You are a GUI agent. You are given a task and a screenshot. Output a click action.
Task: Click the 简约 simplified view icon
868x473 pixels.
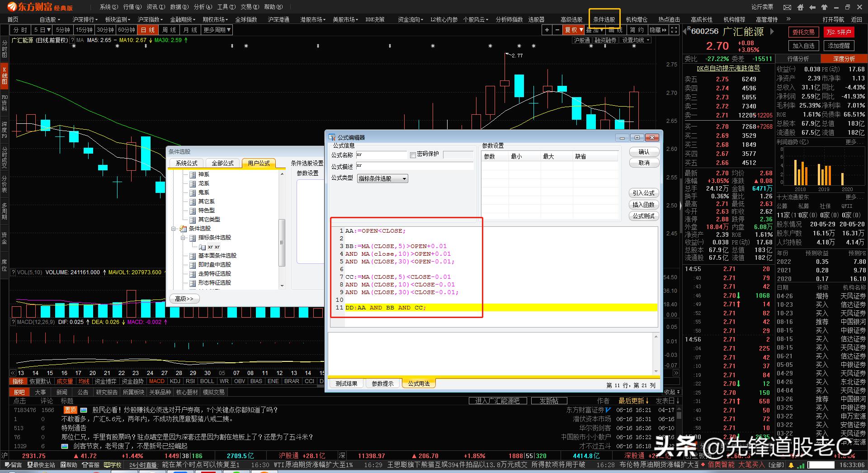click(637, 30)
